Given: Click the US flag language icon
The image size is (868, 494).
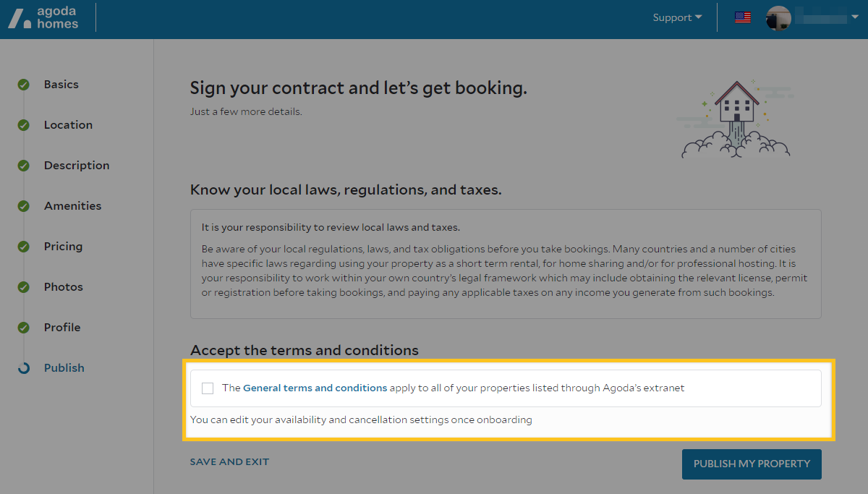Looking at the screenshot, I should [x=742, y=17].
